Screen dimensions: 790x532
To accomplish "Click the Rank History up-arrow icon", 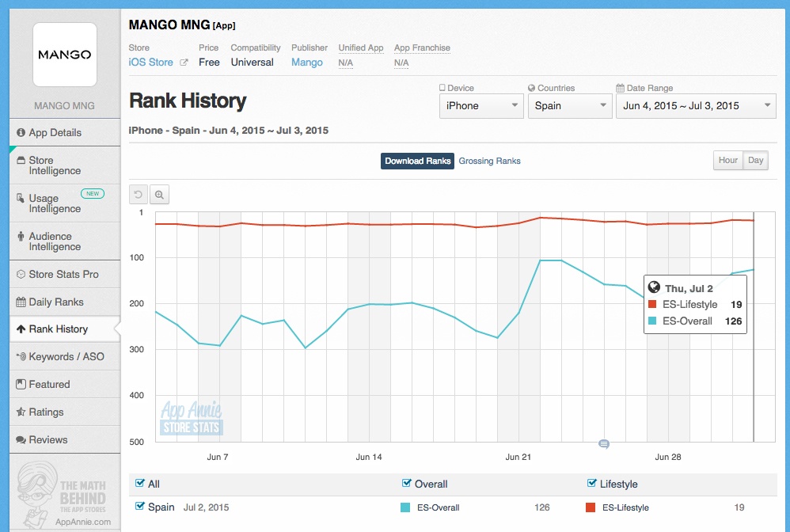I will pos(21,329).
